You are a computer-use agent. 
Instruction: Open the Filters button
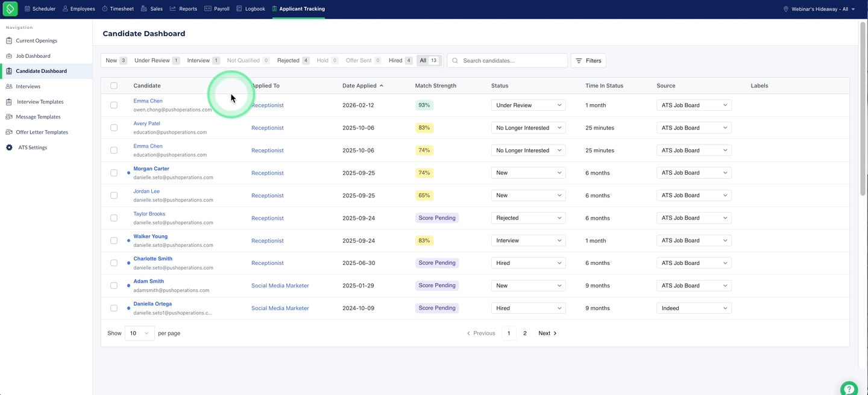tap(588, 61)
